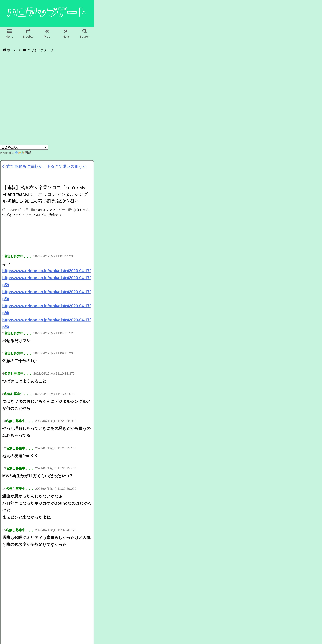The image size is (322, 644).
Task: Open つばきファクトリー category link after folder icon
Action: (50, 210)
